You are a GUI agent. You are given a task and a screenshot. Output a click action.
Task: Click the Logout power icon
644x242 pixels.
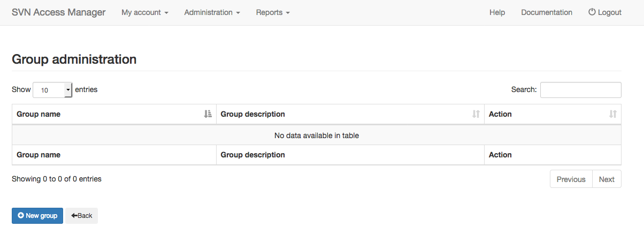(x=592, y=12)
